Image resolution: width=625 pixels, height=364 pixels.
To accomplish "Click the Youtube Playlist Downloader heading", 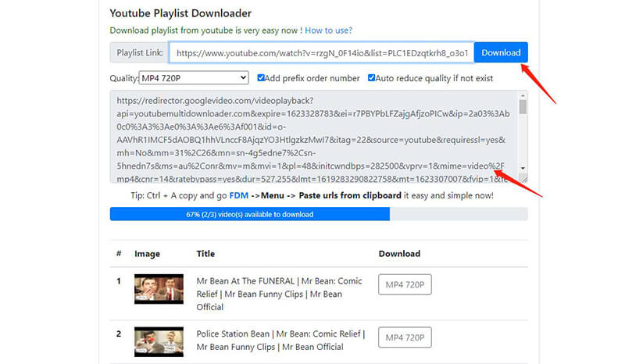I will 180,13.
